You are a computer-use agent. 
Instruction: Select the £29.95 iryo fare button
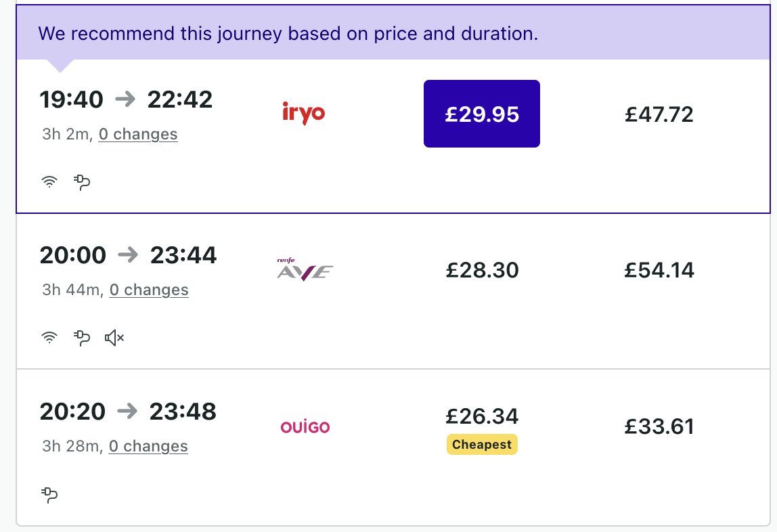[x=482, y=114]
